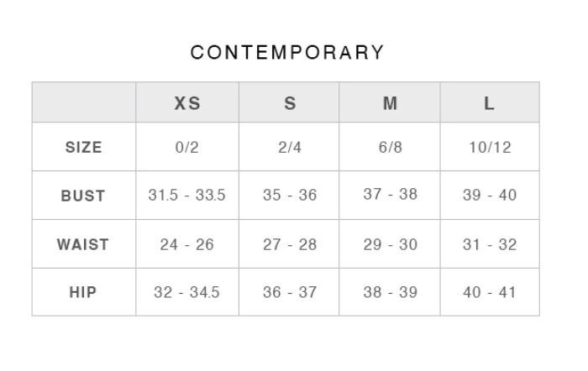Screen dimensions: 588x371
Task: Select the L column header
Action: coord(489,103)
